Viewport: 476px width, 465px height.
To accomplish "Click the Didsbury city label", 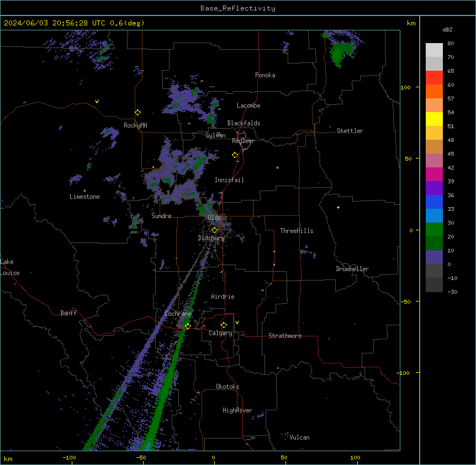I will point(211,238).
